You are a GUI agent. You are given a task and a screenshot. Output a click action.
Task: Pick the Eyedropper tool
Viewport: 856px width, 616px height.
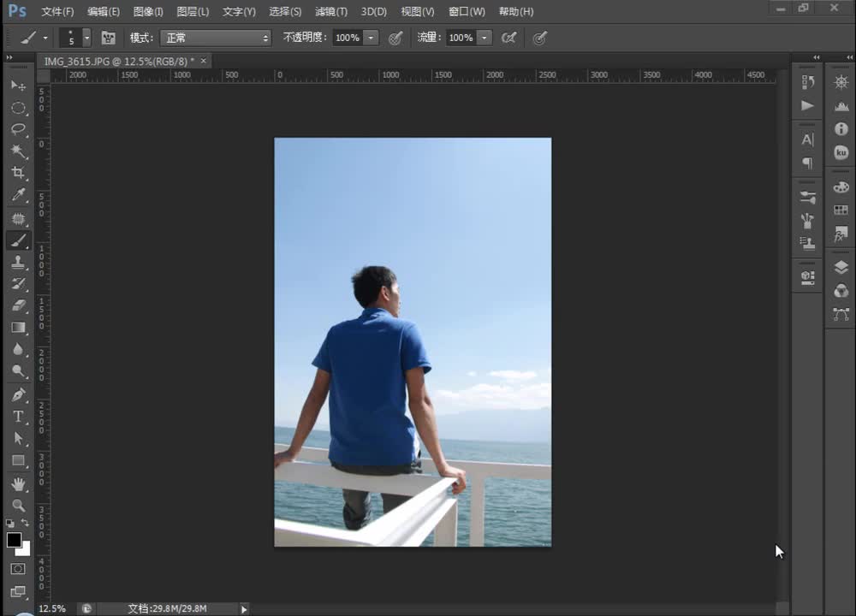pyautogui.click(x=18, y=195)
